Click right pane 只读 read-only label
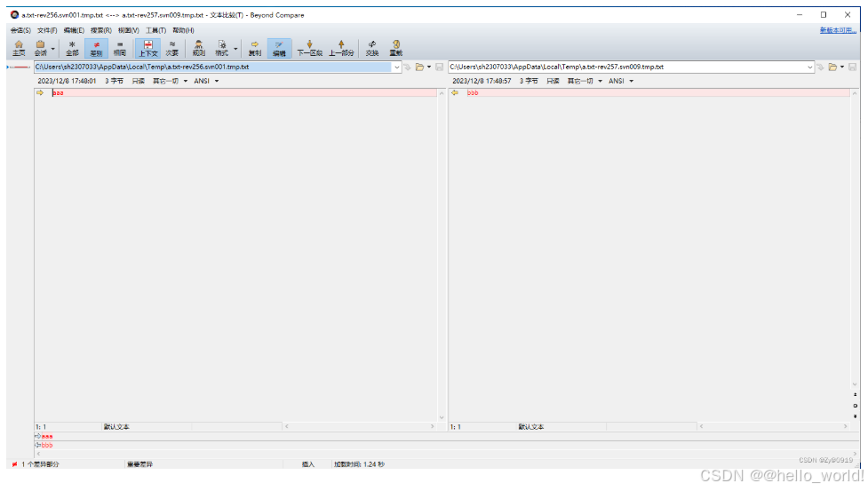Image resolution: width=868 pixels, height=491 pixels. coord(553,82)
